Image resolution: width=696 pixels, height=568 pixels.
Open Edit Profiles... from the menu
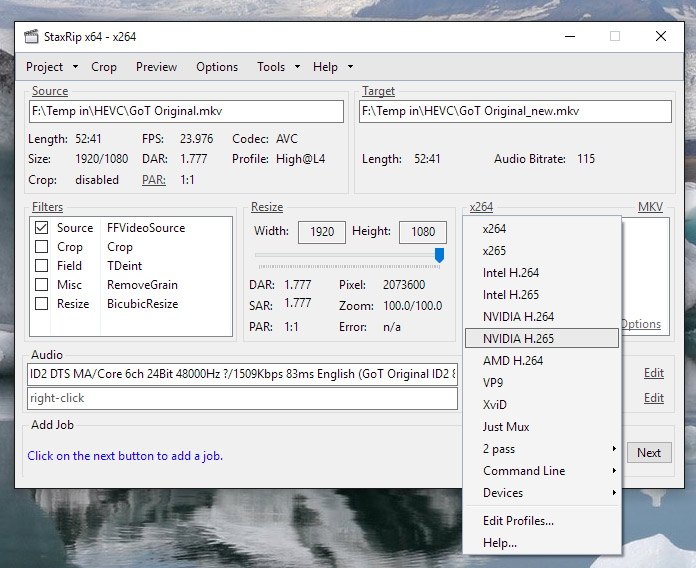click(542, 521)
